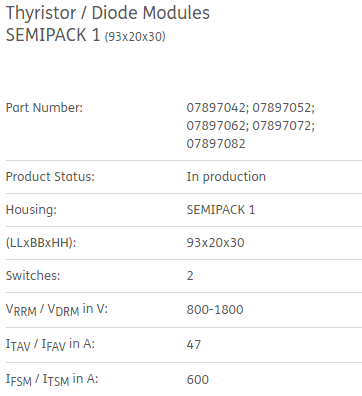This screenshot has height=396, width=362.
Task: Click part number 07897082
Action: (216, 144)
